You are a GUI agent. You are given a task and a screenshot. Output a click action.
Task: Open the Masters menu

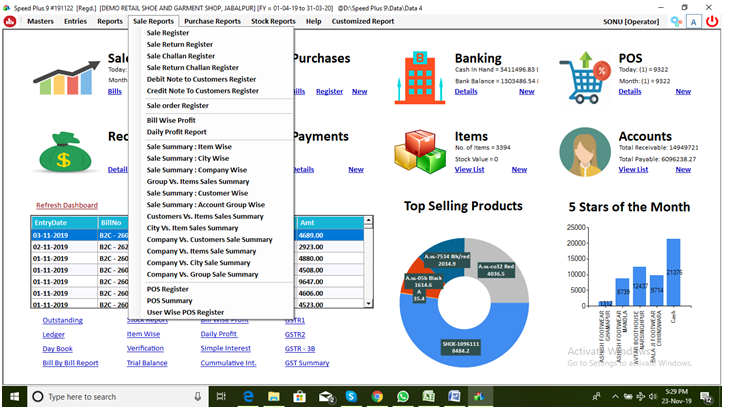point(40,21)
